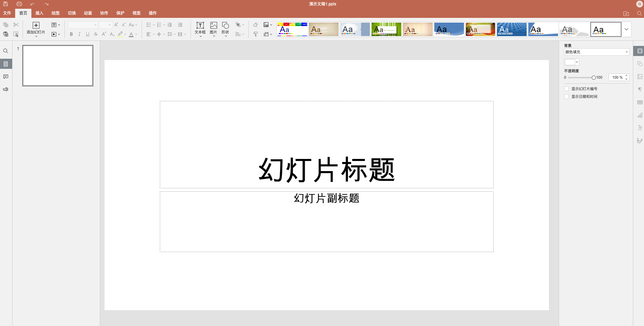644x326 pixels.
Task: Click the 图片 button
Action: (213, 29)
